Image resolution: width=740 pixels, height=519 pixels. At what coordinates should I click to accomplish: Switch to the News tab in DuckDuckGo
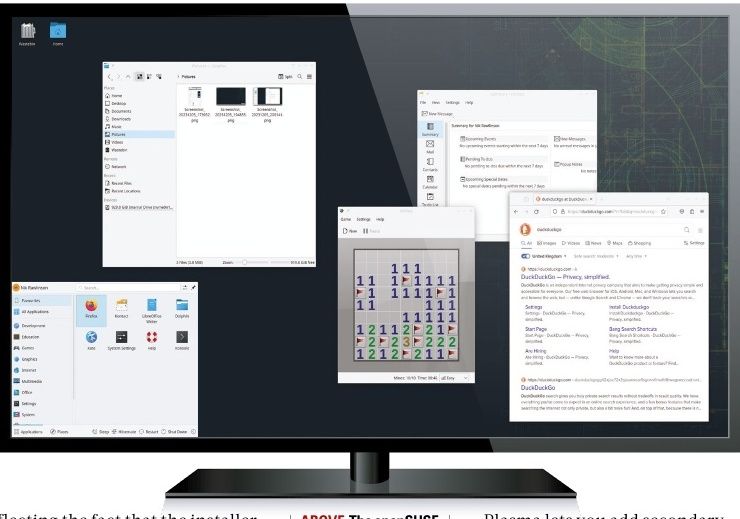point(593,243)
